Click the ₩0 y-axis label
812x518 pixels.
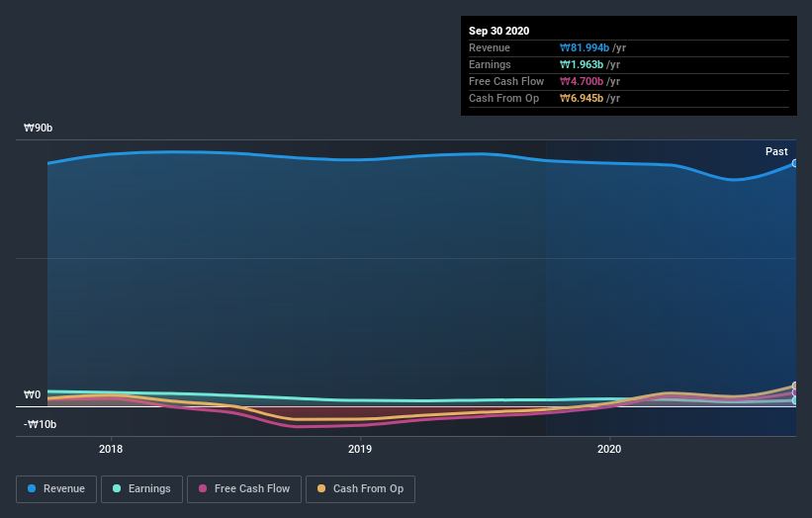pos(32,394)
